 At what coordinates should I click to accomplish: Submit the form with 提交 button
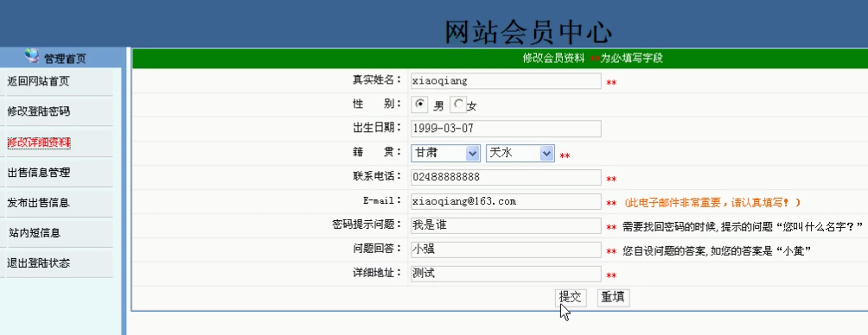coord(571,297)
